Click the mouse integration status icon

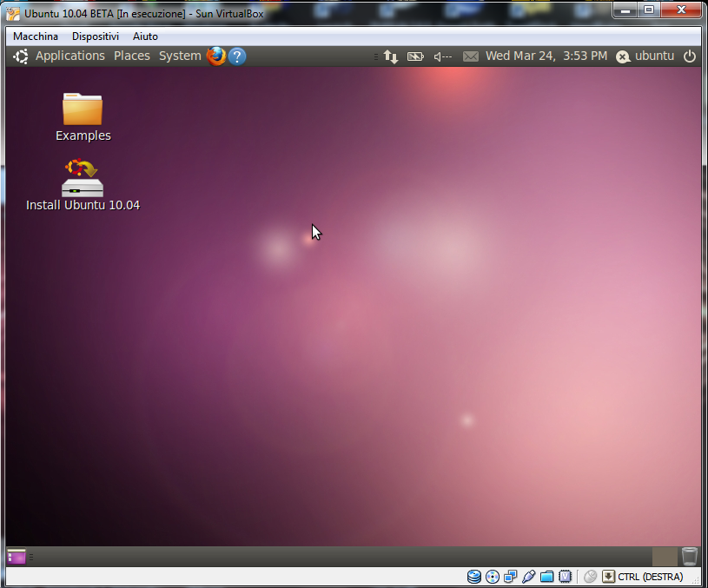click(590, 577)
